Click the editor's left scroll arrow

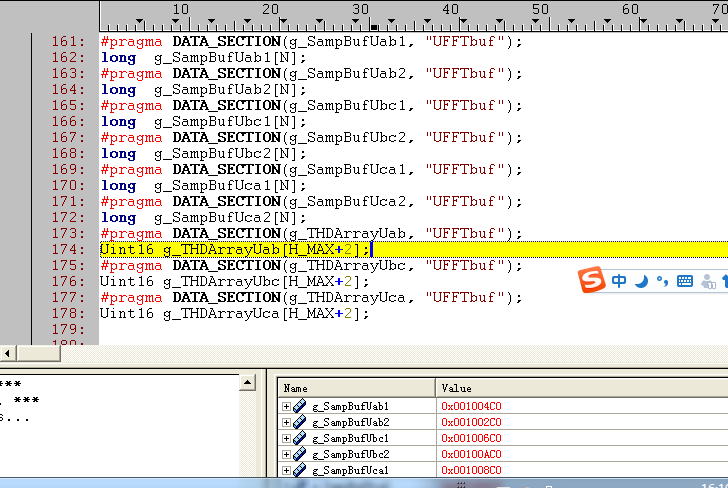pyautogui.click(x=7, y=354)
